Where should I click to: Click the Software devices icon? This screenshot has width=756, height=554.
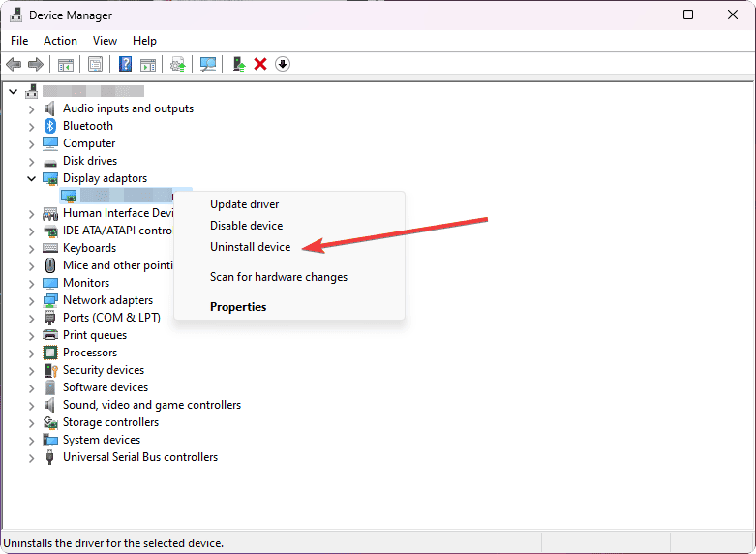[49, 387]
